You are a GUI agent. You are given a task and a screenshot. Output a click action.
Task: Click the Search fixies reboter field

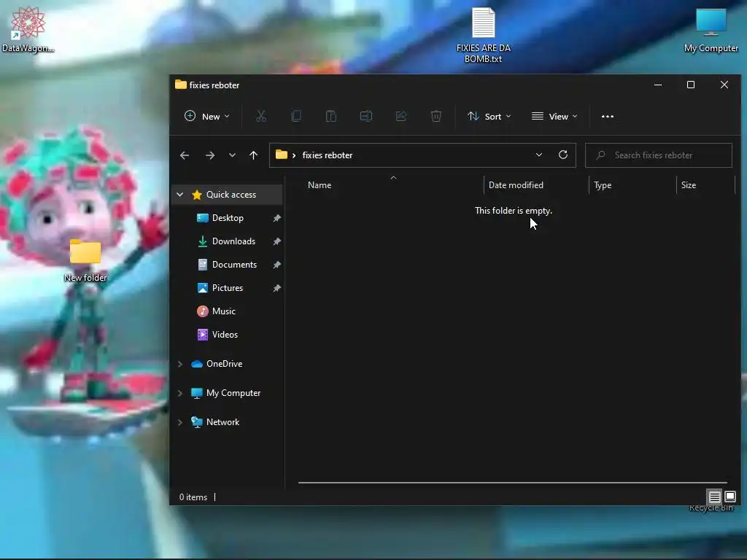659,155
